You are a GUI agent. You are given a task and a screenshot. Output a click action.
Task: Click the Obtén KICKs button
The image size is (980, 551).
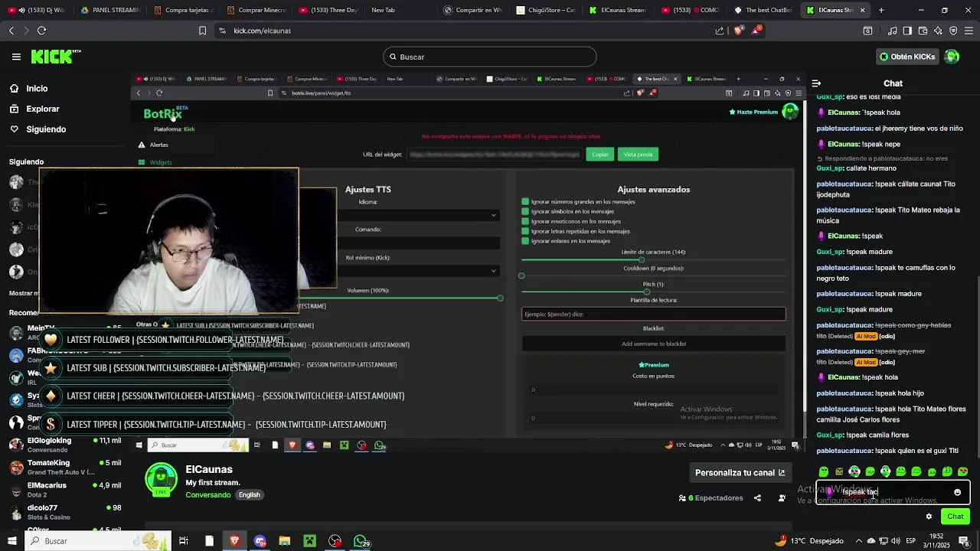[x=907, y=57]
